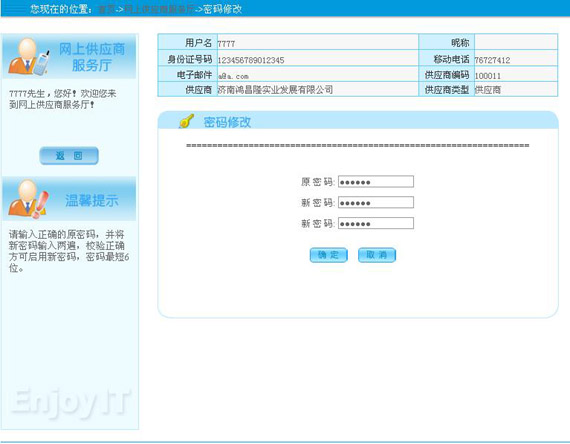Click the businessman with phone icon
The image size is (570, 444).
click(28, 56)
